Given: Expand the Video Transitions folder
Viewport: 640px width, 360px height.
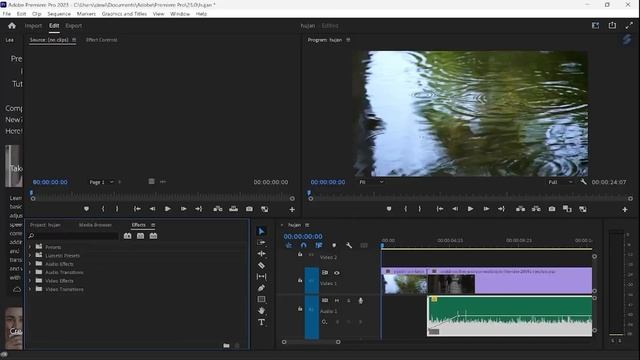Looking at the screenshot, I should tap(30, 289).
